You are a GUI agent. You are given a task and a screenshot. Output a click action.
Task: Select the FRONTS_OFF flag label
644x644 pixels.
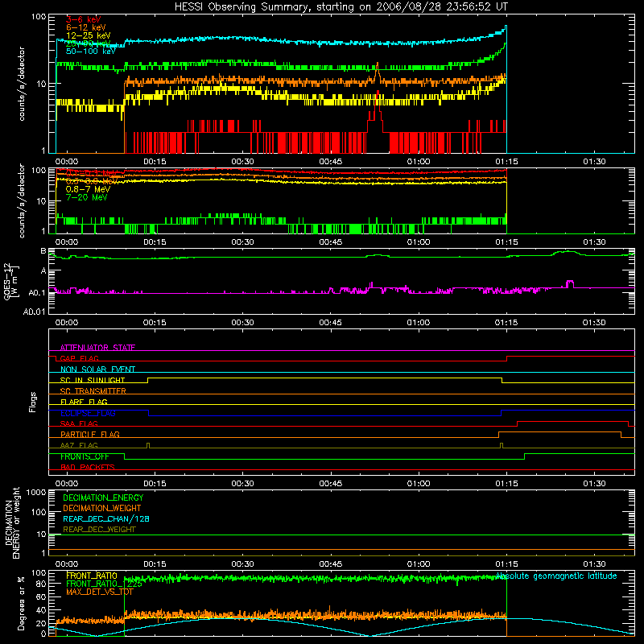(85, 456)
